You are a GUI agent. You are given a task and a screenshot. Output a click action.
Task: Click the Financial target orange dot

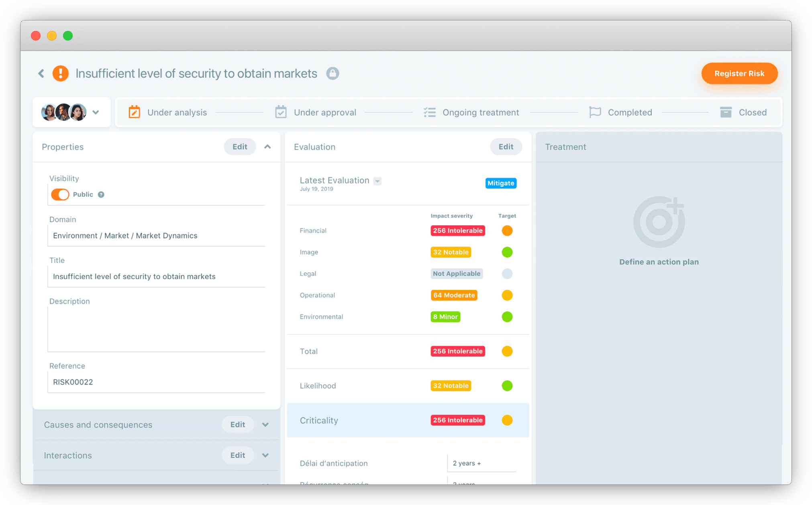[507, 231]
